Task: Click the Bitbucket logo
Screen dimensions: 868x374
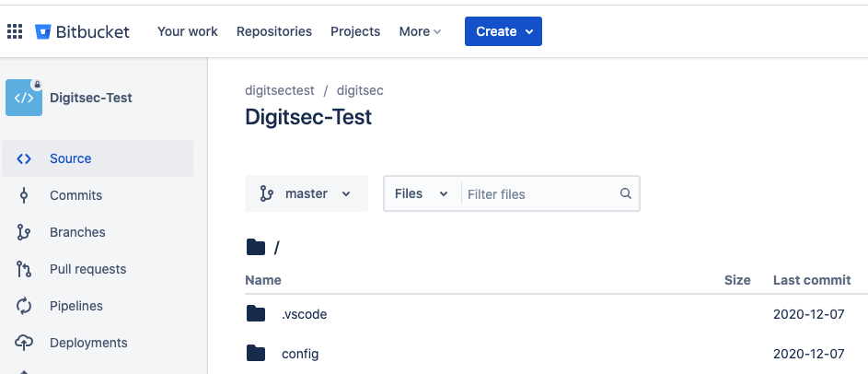Action: (83, 31)
